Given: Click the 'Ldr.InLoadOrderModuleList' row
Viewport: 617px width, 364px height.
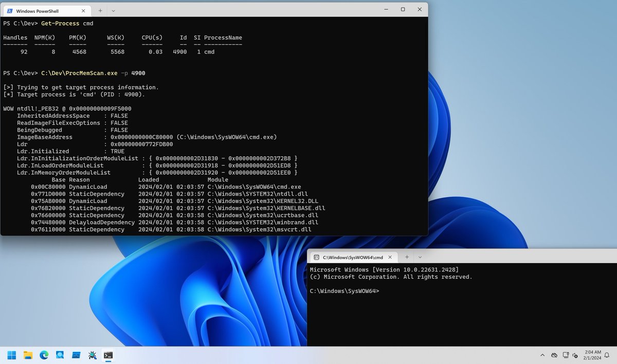Looking at the screenshot, I should (157, 166).
